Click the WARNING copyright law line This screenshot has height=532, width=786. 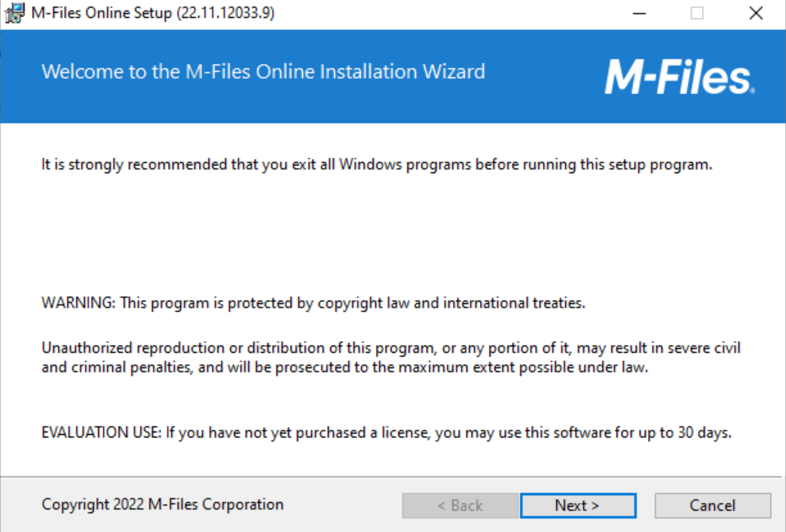[x=313, y=303]
